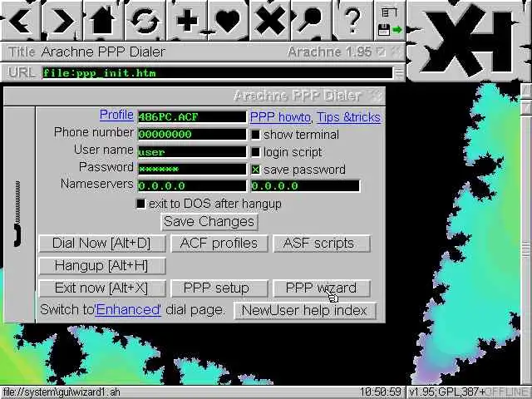
Task: Click the first Nameservers field
Action: click(192, 185)
